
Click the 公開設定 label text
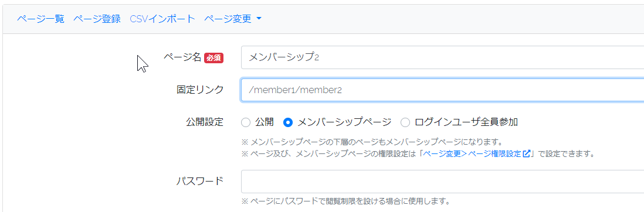point(205,122)
